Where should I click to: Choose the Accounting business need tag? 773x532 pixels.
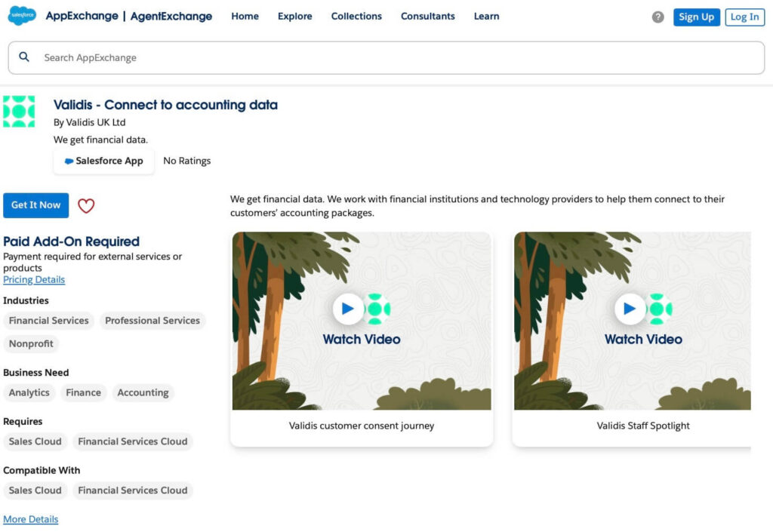[x=143, y=392]
